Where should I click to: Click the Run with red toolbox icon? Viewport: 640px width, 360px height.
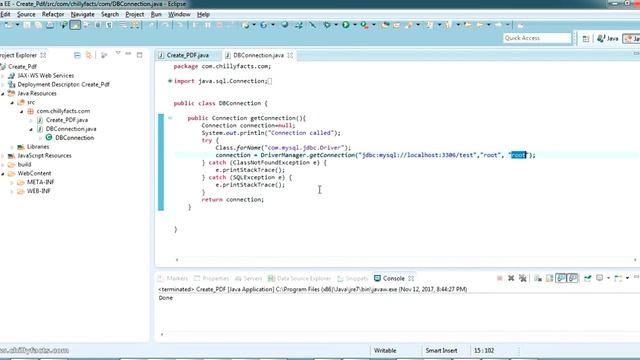coord(364,25)
